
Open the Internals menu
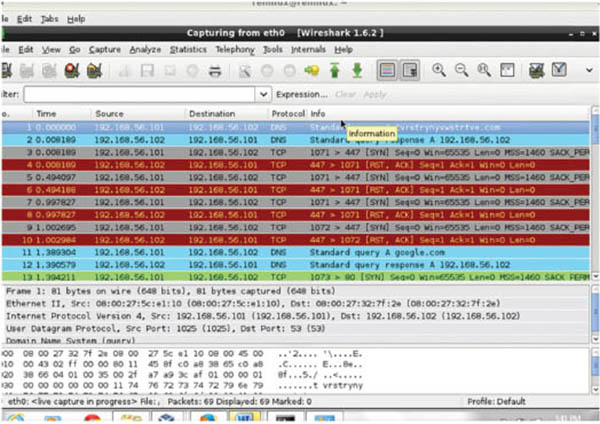tap(308, 50)
